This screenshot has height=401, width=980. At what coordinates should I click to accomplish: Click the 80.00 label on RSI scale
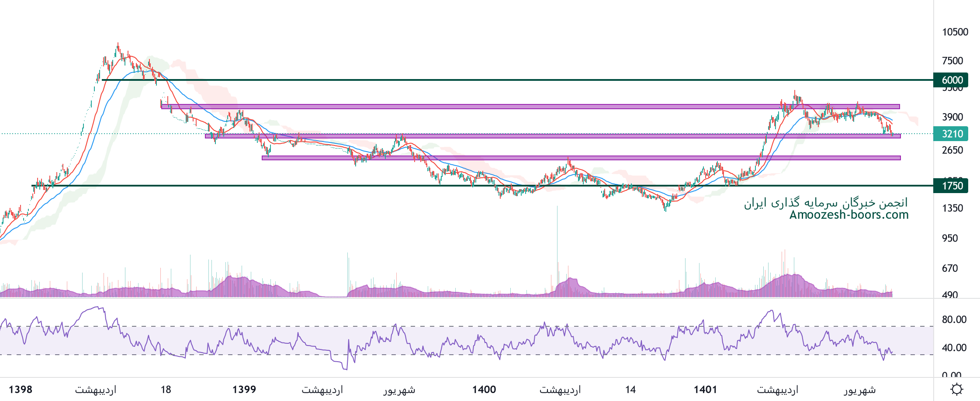(x=954, y=319)
